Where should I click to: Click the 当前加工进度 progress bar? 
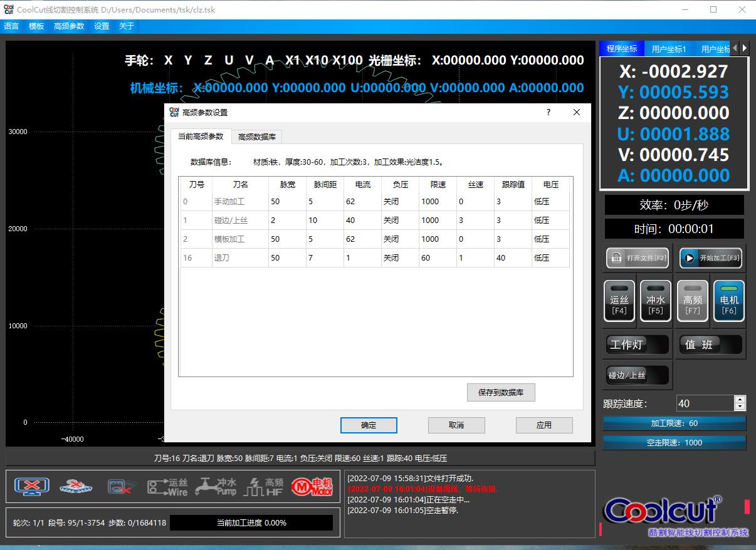point(251,522)
